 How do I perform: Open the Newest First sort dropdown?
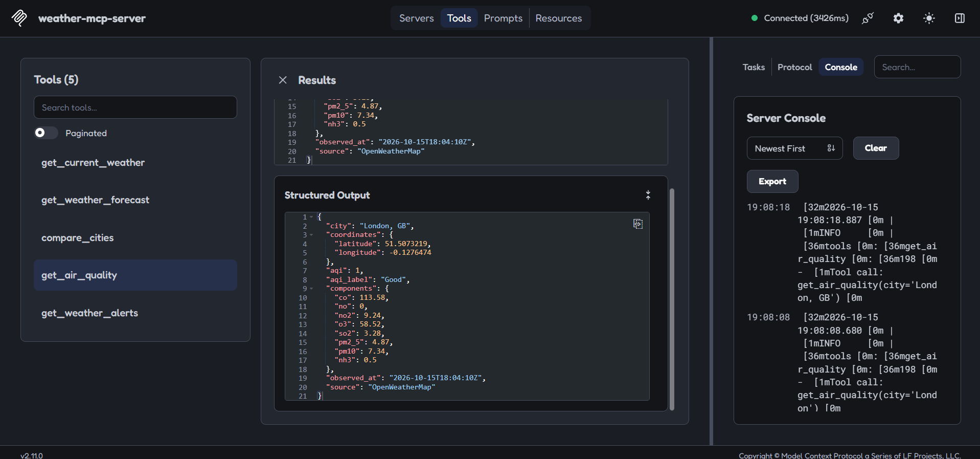point(794,148)
